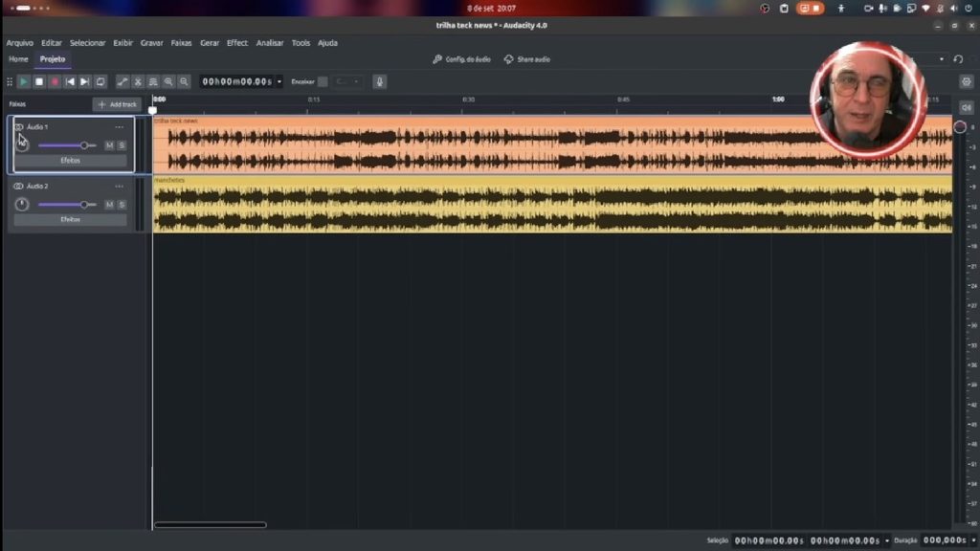Image resolution: width=980 pixels, height=551 pixels.
Task: Click the toolbar drag handle grip
Action: coord(10,82)
